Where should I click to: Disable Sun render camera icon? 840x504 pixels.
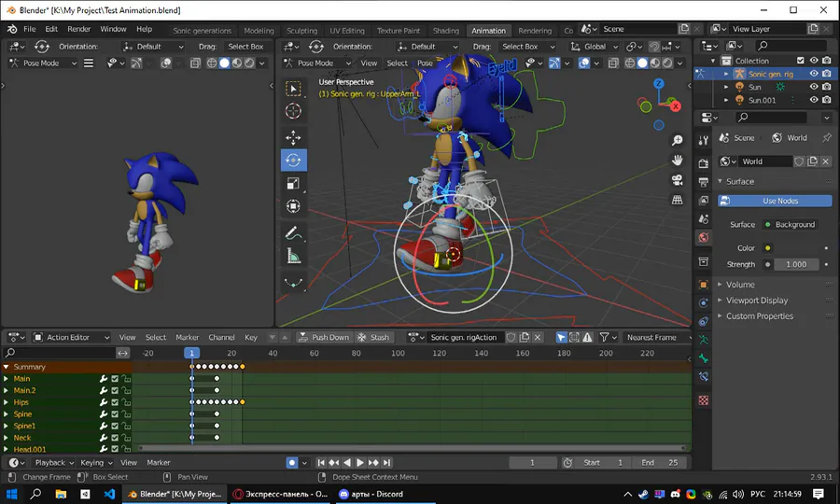tap(827, 87)
